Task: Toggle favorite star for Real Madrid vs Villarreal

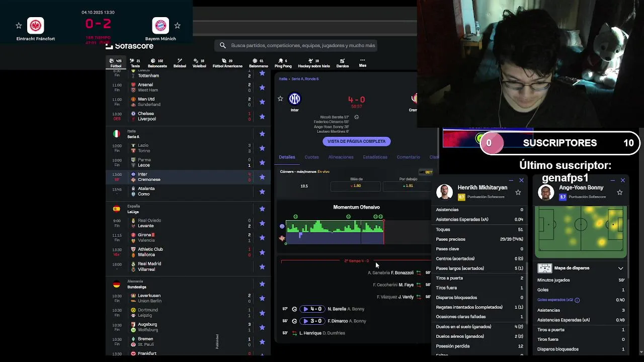Action: (262, 266)
